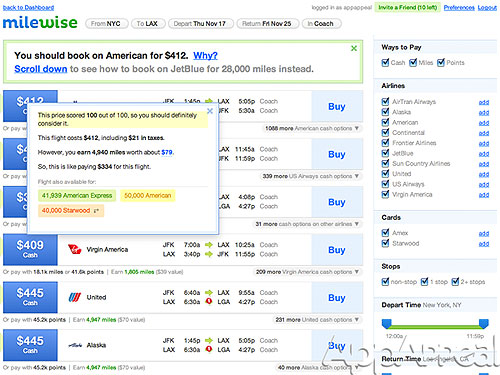Click the $409 Cash price button

tap(30, 250)
